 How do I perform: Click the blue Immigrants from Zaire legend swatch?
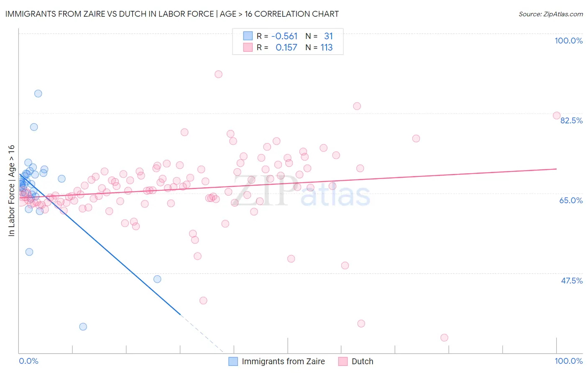233,361
